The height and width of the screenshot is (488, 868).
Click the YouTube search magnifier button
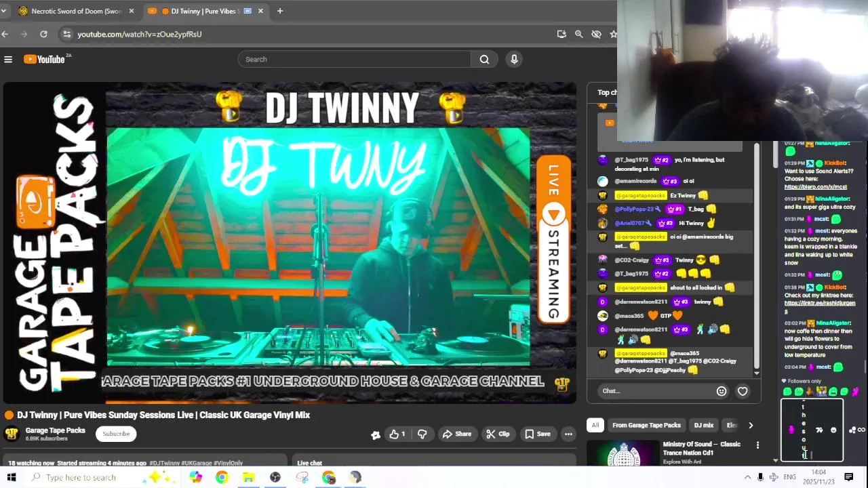tap(484, 60)
